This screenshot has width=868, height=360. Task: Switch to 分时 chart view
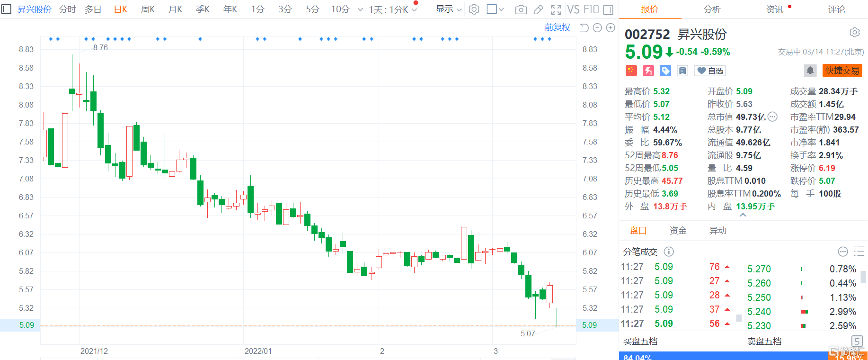click(68, 9)
